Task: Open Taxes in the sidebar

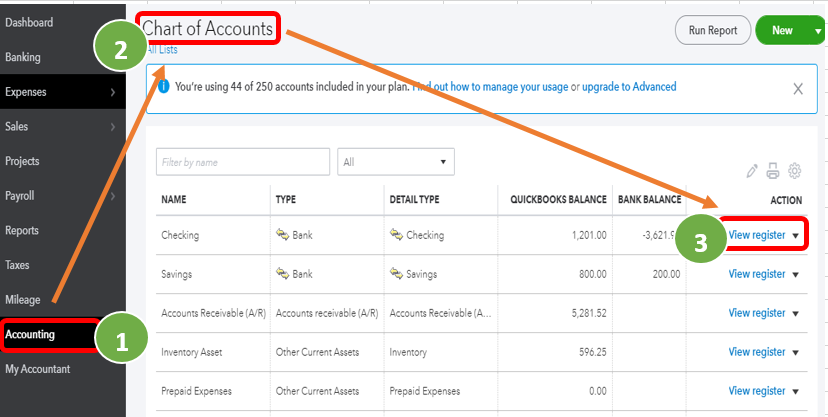Action: pyautogui.click(x=17, y=265)
